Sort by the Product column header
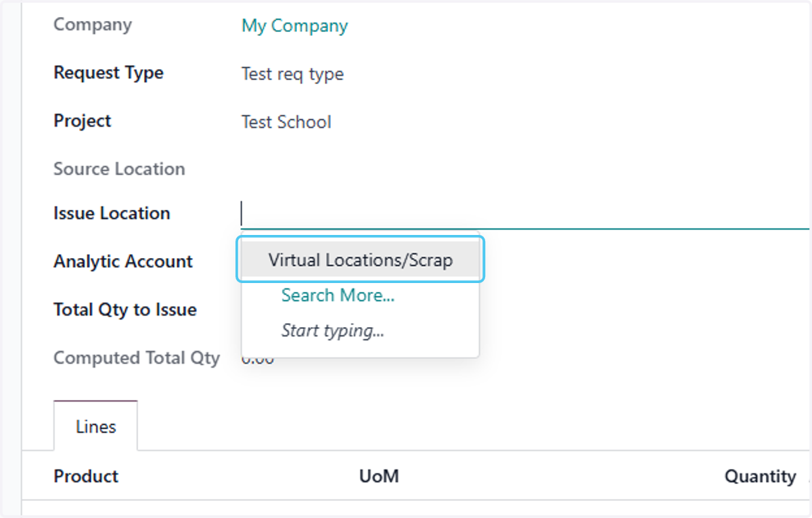Viewport: 812px width, 518px height. tap(86, 476)
